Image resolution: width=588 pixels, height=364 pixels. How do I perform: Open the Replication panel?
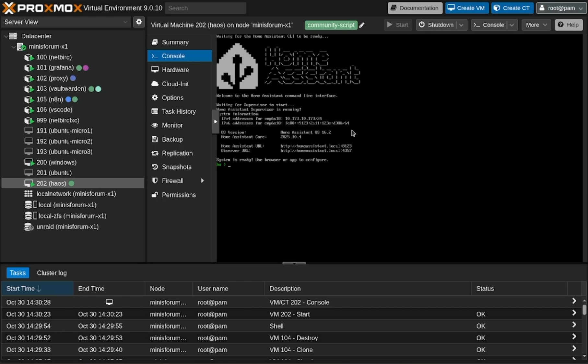tap(177, 153)
